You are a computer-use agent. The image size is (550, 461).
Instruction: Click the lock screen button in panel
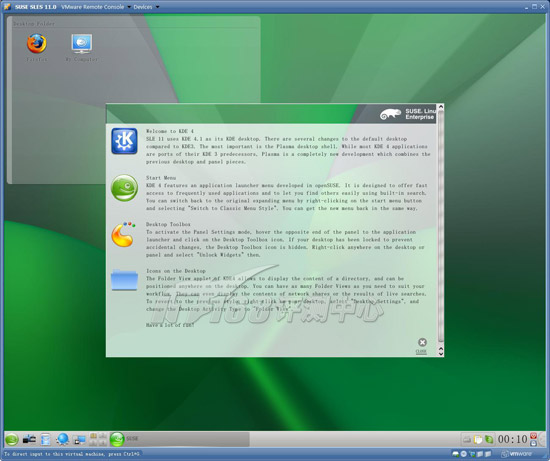pyautogui.click(x=533, y=443)
